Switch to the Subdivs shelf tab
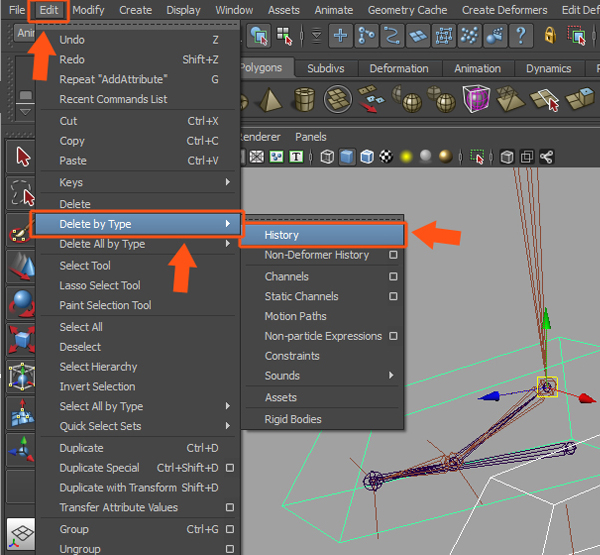Screen dimensions: 600x555 point(326,69)
